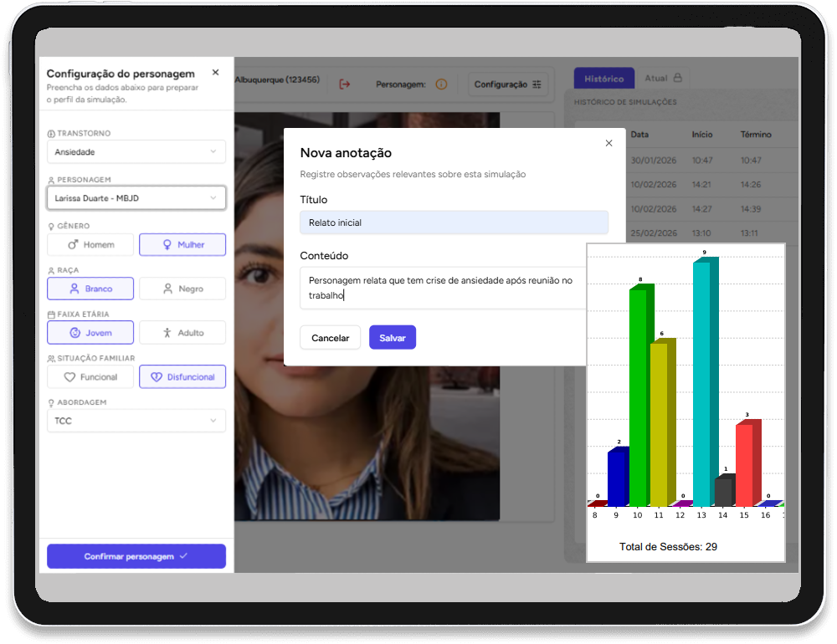This screenshot has width=837, height=644.
Task: Close the character configuration panel
Action: 215,73
